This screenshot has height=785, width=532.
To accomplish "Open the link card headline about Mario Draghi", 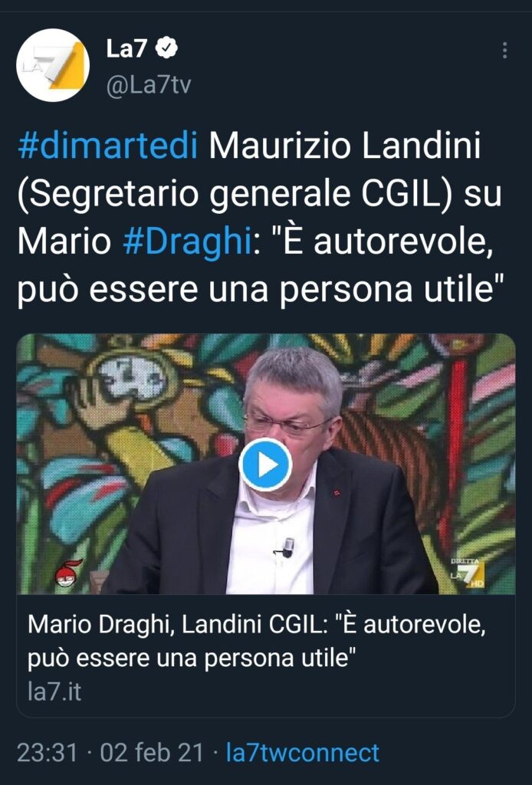I will tap(256, 641).
